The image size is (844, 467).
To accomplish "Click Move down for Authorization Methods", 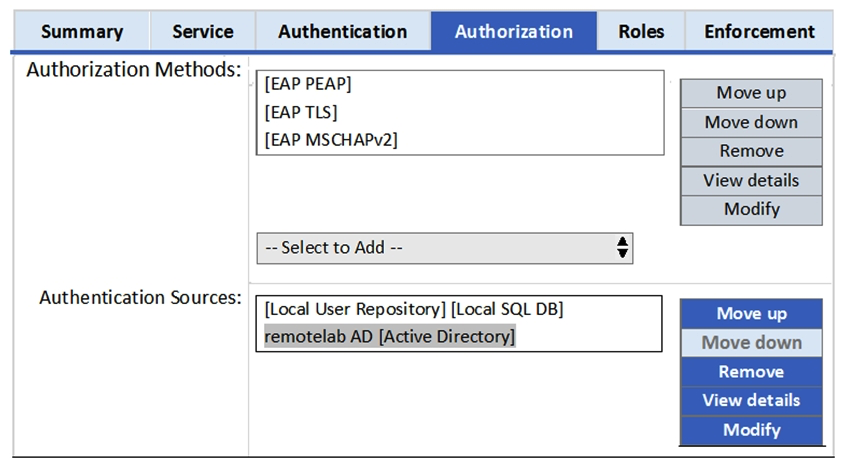I will pyautogui.click(x=751, y=122).
